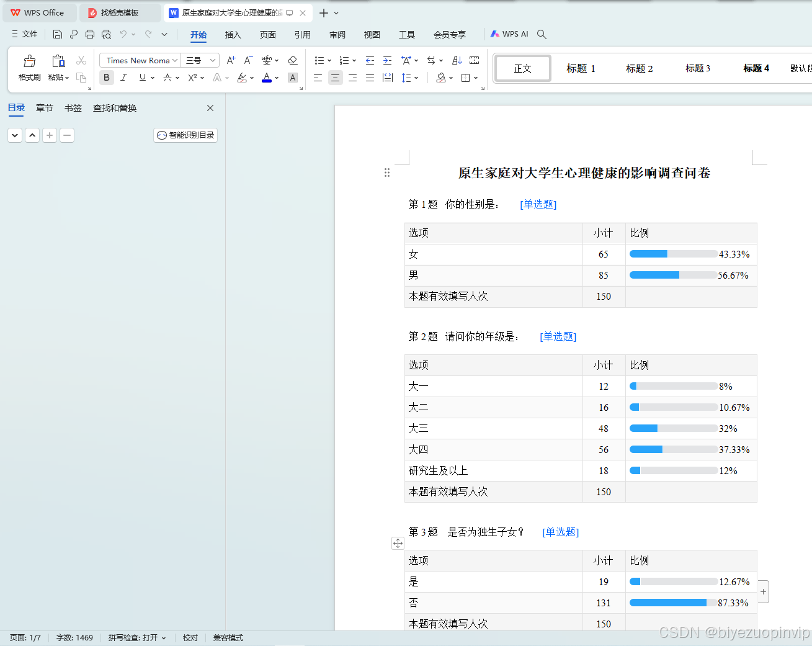
Task: Open the bullet list dropdown arrow
Action: tap(329, 61)
